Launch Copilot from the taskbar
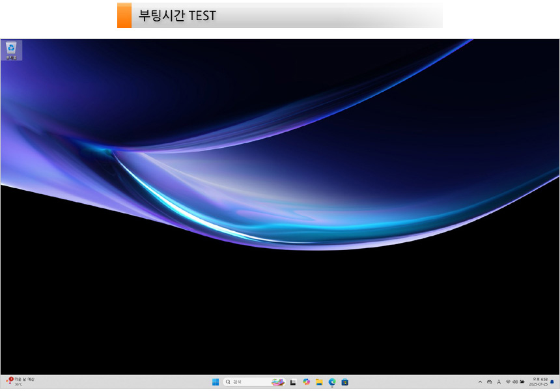 coord(306,382)
